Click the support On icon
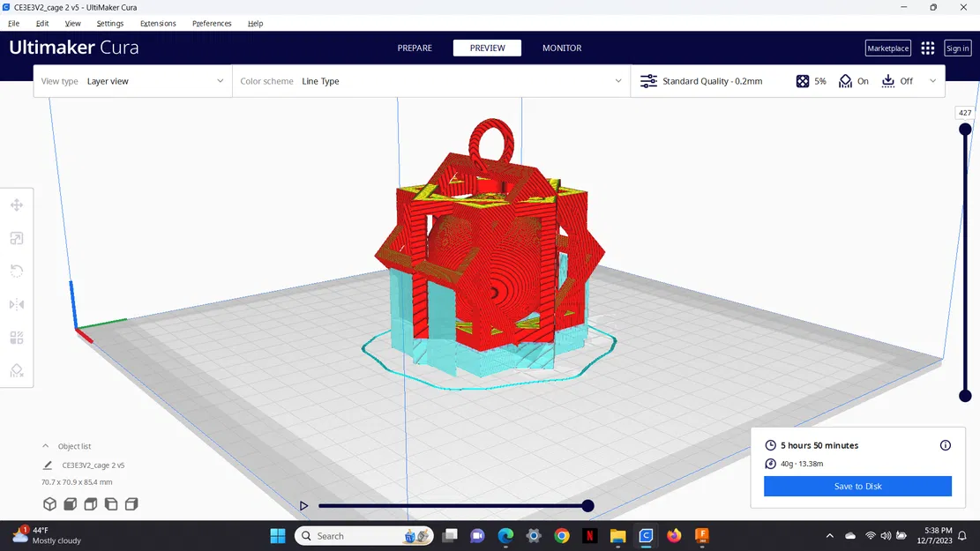 pos(846,81)
